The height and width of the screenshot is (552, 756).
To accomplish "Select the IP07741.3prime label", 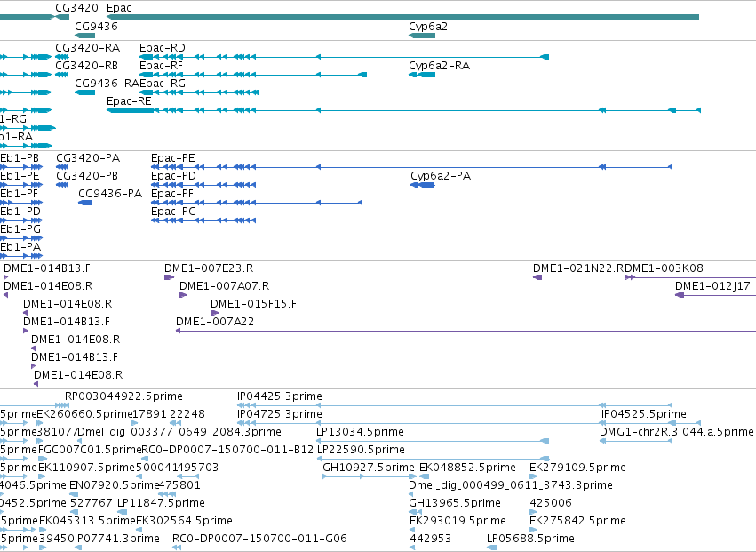I will click(x=117, y=539).
